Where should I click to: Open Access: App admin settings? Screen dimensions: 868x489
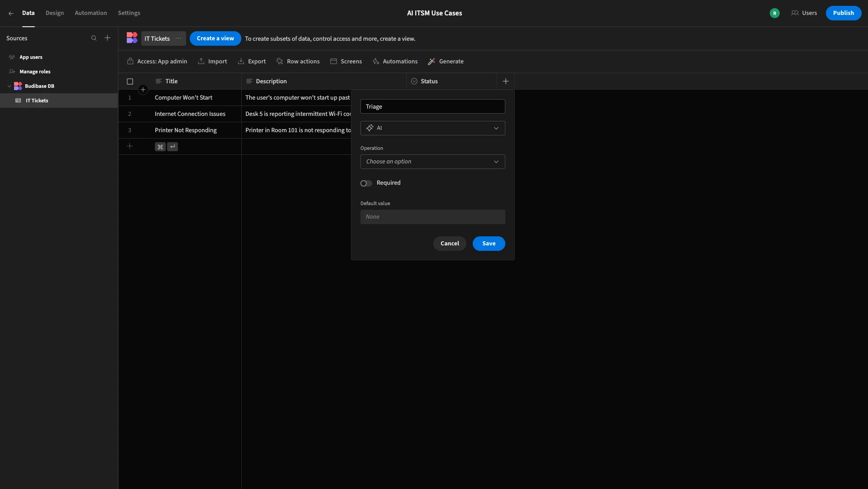(157, 62)
